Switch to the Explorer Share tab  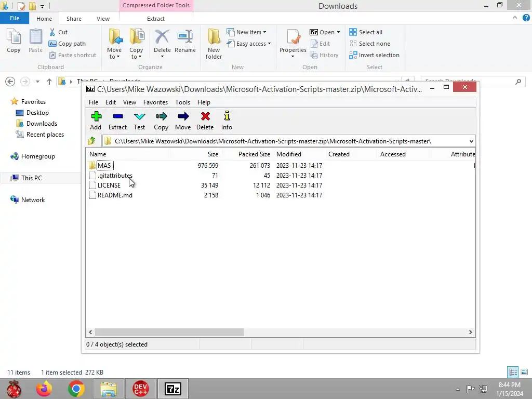coord(74,19)
